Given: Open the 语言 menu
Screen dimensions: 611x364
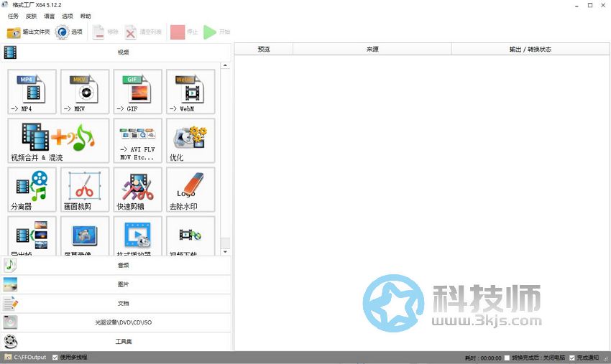Looking at the screenshot, I should click(x=50, y=16).
